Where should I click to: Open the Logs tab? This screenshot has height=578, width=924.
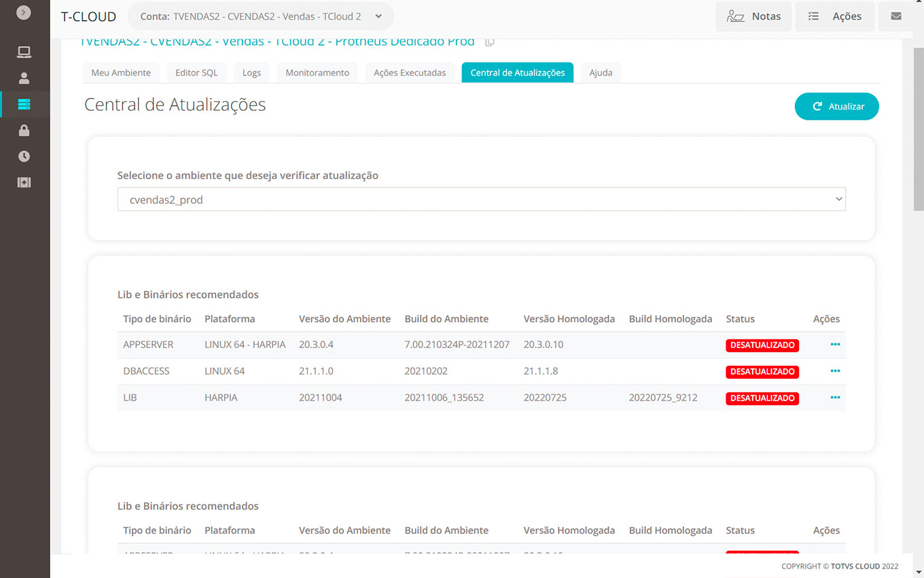251,73
